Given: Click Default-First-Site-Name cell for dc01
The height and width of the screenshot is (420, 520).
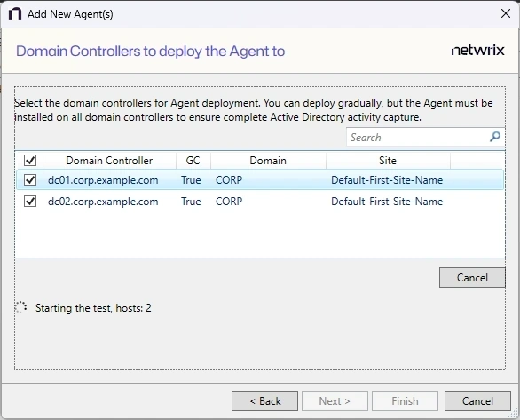Looking at the screenshot, I should 387,180.
